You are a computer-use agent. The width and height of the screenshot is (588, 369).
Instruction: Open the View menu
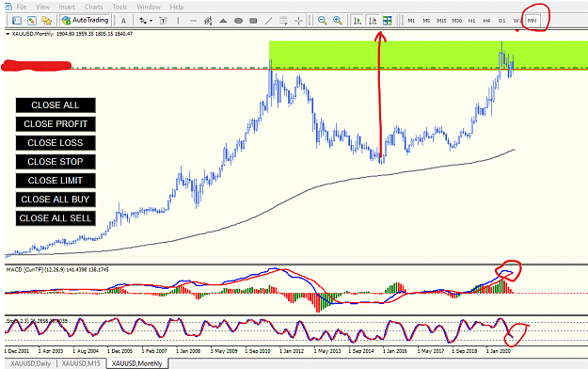[42, 7]
